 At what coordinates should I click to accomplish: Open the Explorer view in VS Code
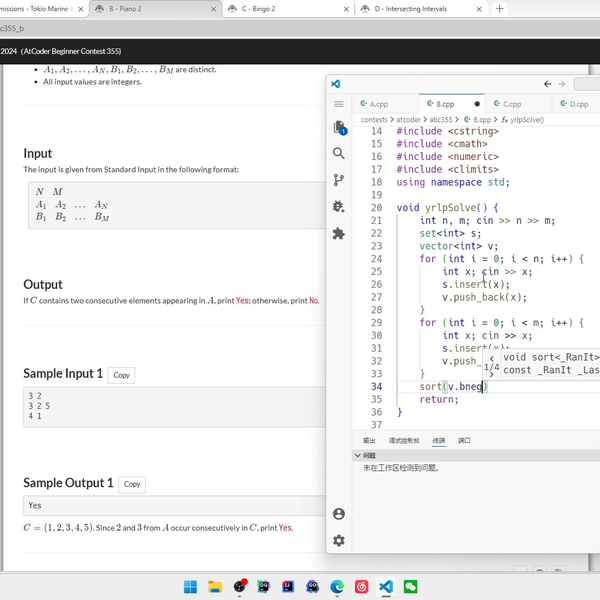point(339,127)
